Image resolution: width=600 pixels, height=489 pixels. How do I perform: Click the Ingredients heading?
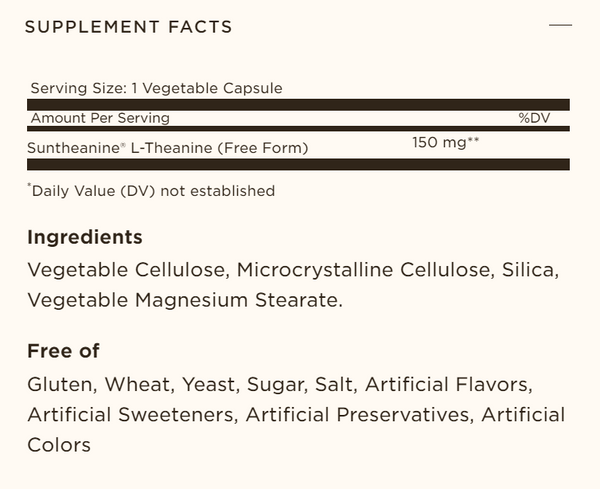[85, 237]
